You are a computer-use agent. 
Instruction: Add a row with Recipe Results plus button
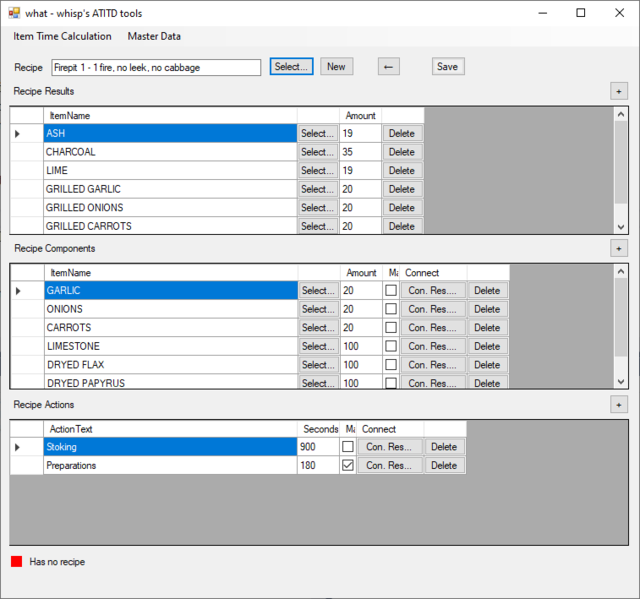click(619, 91)
